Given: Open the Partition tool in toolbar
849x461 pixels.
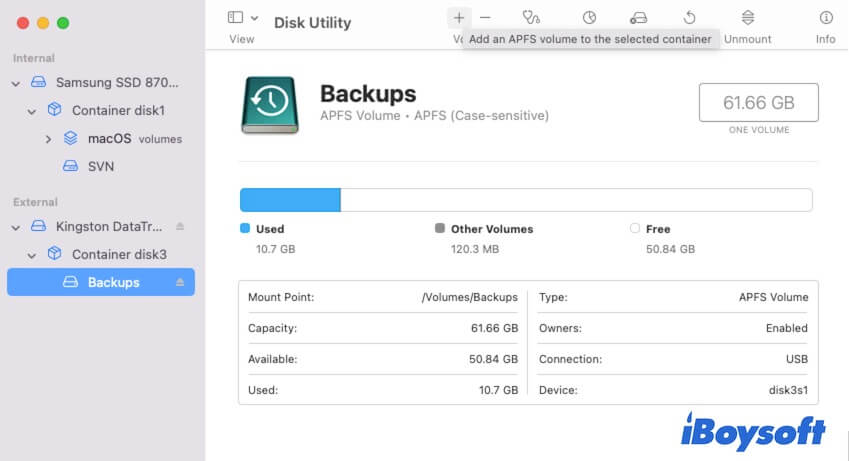Looking at the screenshot, I should click(589, 18).
